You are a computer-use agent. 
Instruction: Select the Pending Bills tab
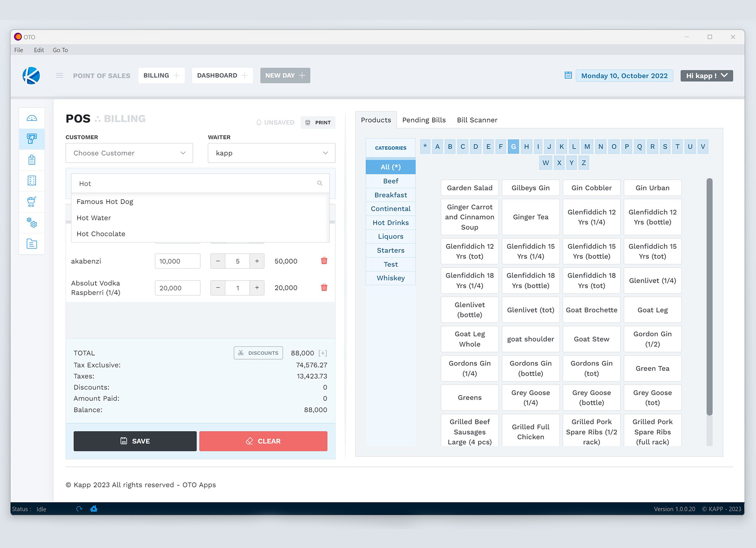click(x=424, y=120)
